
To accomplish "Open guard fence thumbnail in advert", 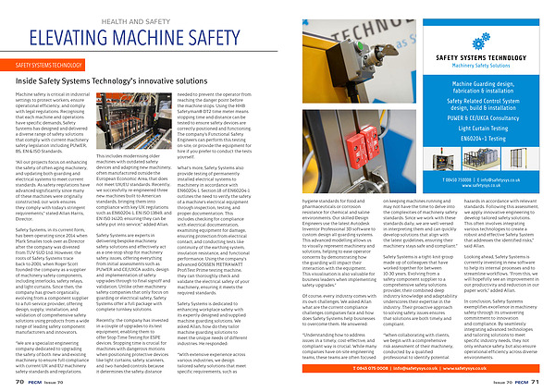I will (x=520, y=159).
